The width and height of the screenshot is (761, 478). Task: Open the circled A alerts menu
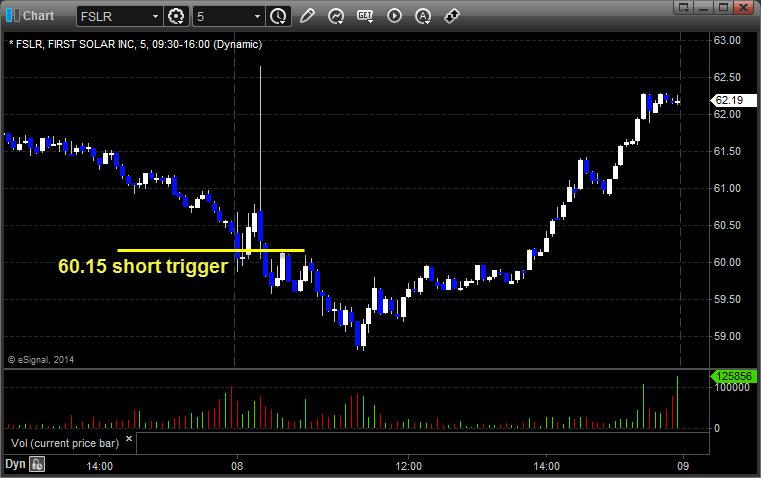tap(423, 16)
